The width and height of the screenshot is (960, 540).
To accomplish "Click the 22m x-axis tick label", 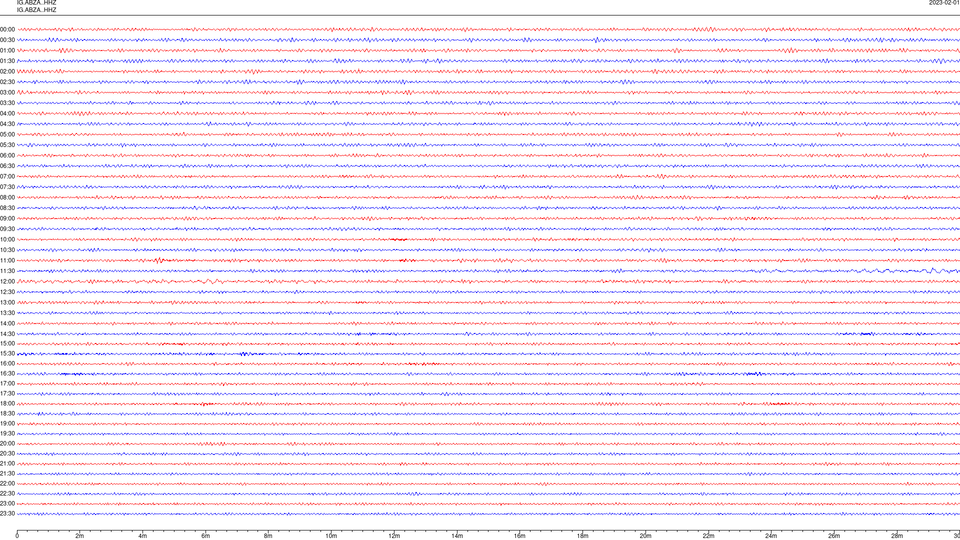I will [708, 536].
